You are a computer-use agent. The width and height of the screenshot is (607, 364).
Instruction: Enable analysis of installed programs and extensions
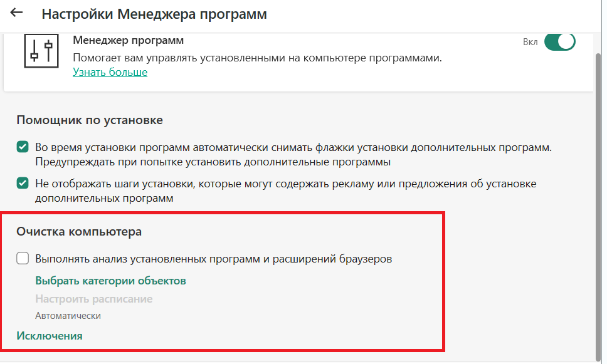tap(23, 258)
